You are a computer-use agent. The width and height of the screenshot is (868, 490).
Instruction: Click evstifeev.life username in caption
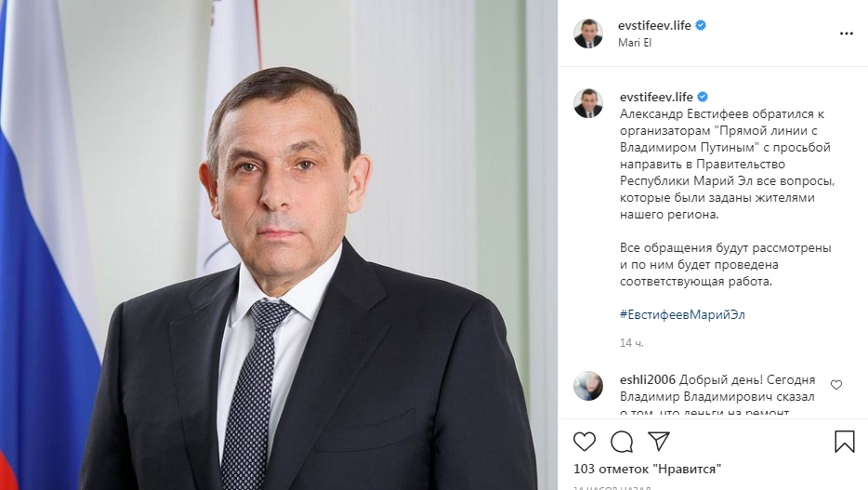[656, 97]
